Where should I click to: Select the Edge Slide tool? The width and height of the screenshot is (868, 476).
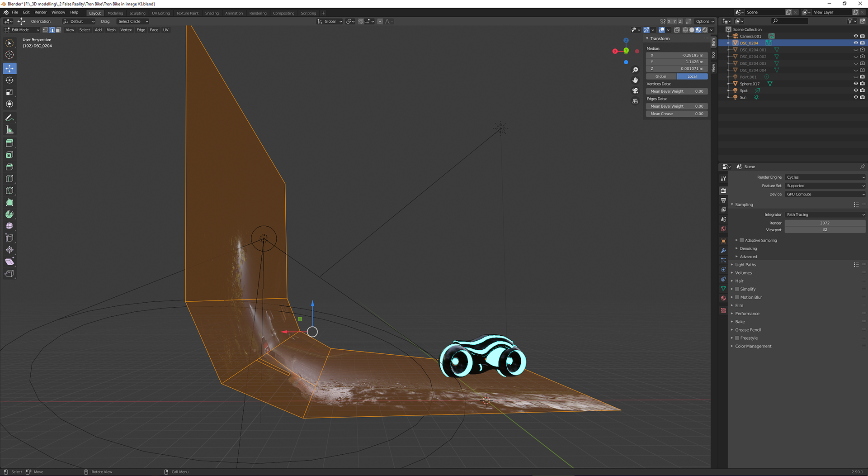(x=9, y=238)
